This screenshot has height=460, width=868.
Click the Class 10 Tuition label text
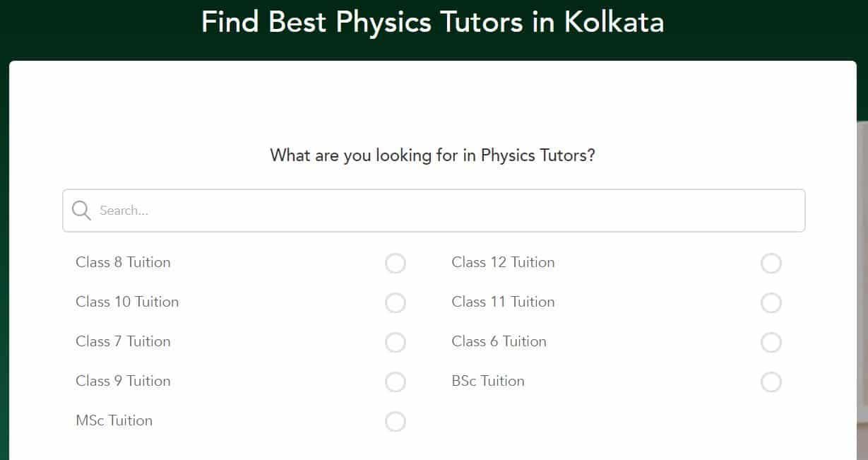point(127,302)
